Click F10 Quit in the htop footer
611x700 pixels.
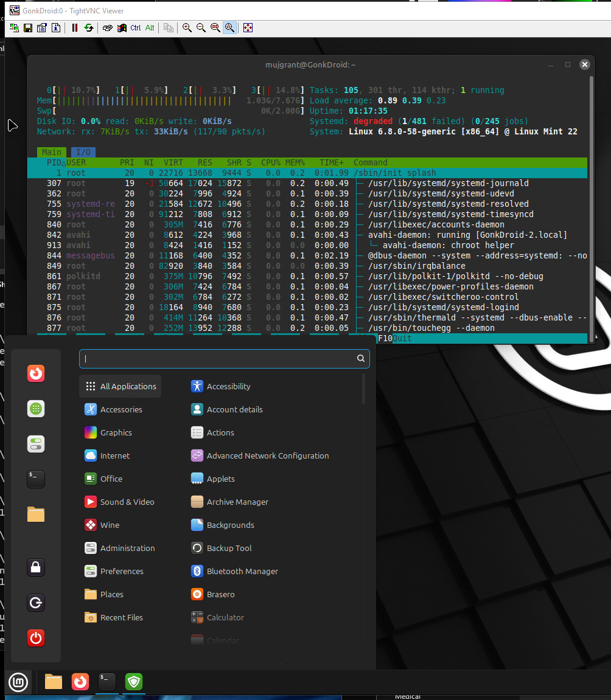click(x=395, y=338)
